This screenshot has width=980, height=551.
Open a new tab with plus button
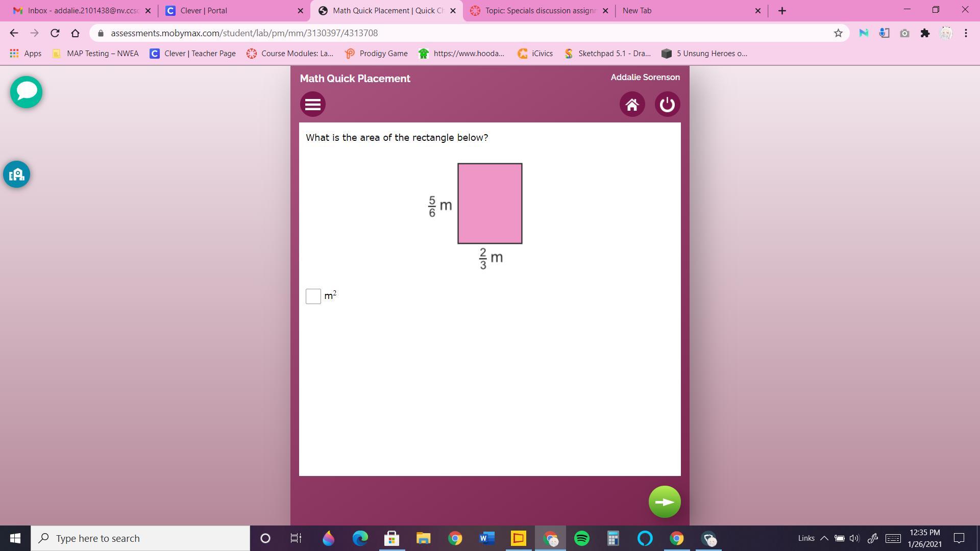(x=782, y=11)
